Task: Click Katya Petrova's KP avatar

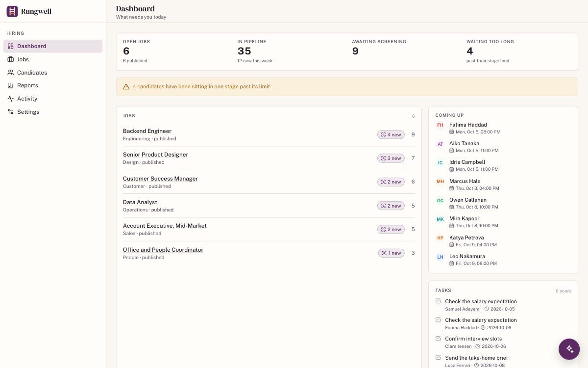Action: click(x=440, y=238)
